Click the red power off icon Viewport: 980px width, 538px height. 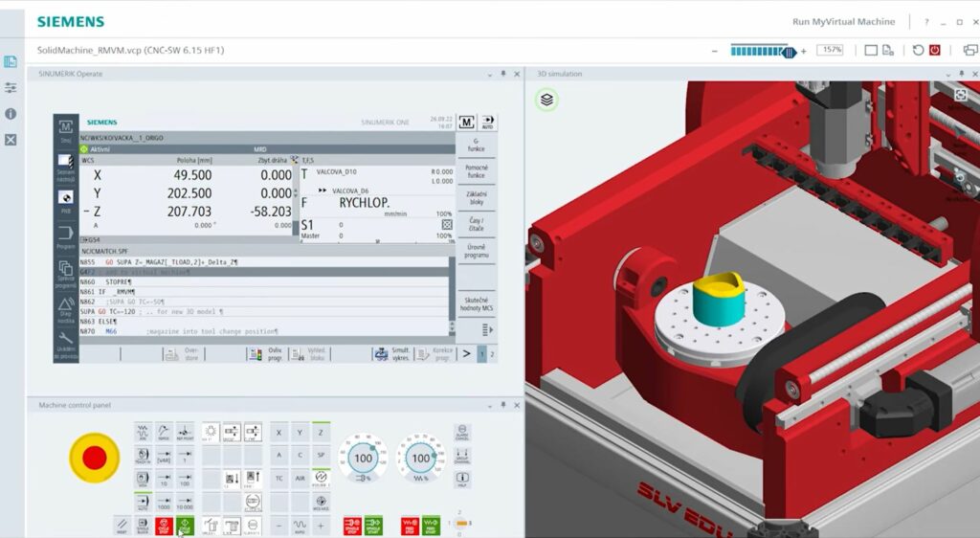935,50
